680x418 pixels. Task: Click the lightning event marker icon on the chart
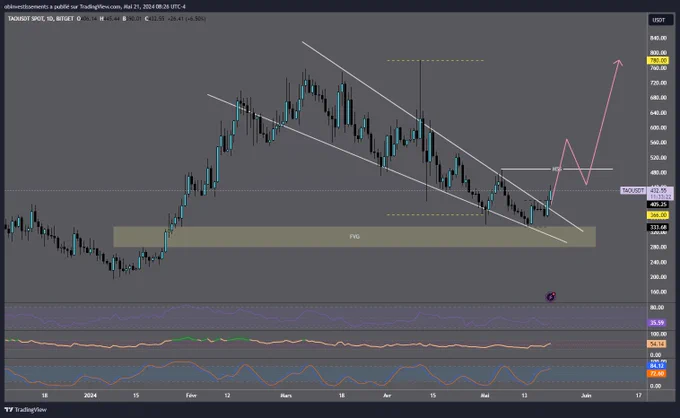551,297
